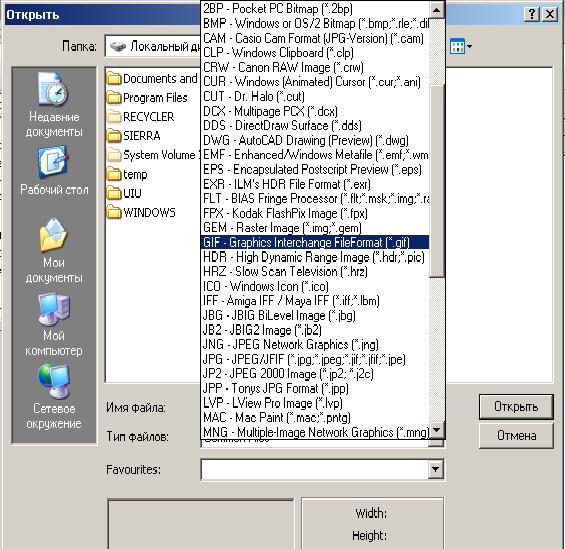Pick LVP - LView Pro Image type
Viewport: 565px width, 549px height.
(315, 403)
